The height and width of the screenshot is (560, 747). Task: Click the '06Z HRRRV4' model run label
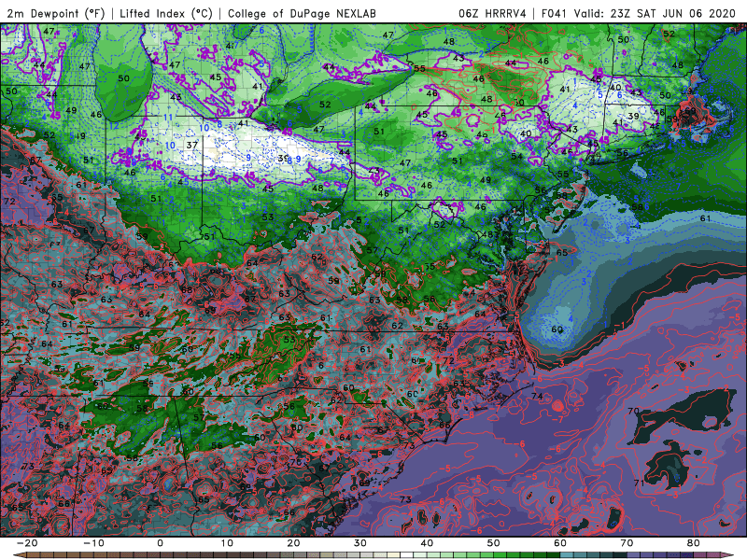[493, 14]
